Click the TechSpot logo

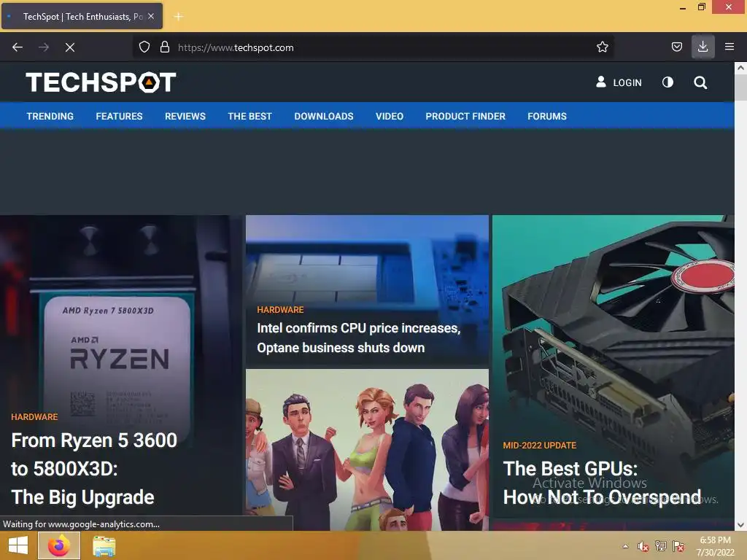(x=101, y=82)
